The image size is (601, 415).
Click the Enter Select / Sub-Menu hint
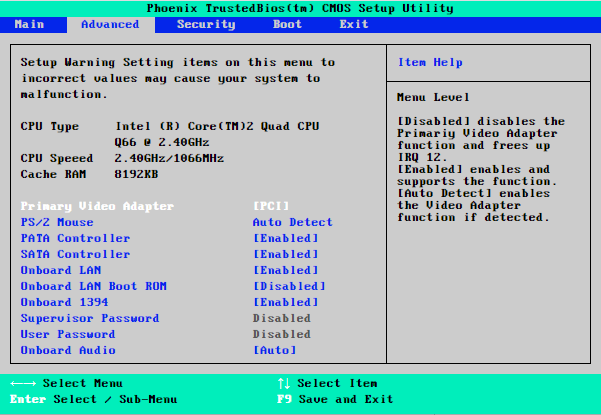pos(94,399)
